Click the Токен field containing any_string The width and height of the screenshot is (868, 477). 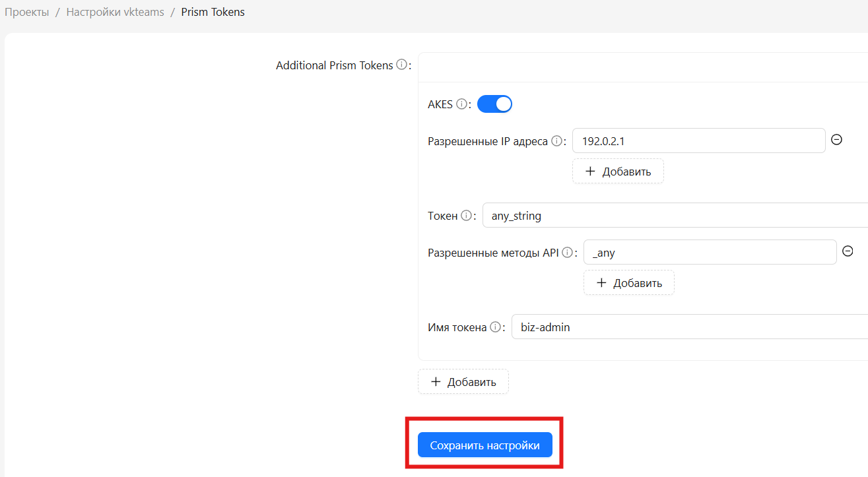[x=675, y=215]
